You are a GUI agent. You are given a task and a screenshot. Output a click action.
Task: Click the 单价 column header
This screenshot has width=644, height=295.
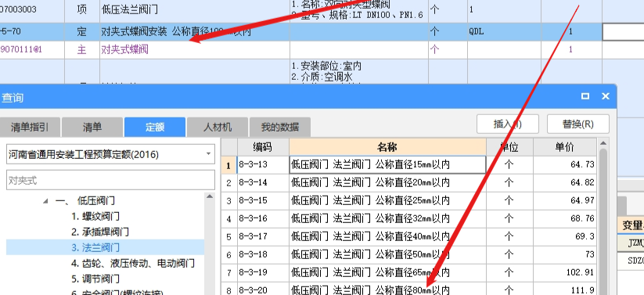[565, 147]
